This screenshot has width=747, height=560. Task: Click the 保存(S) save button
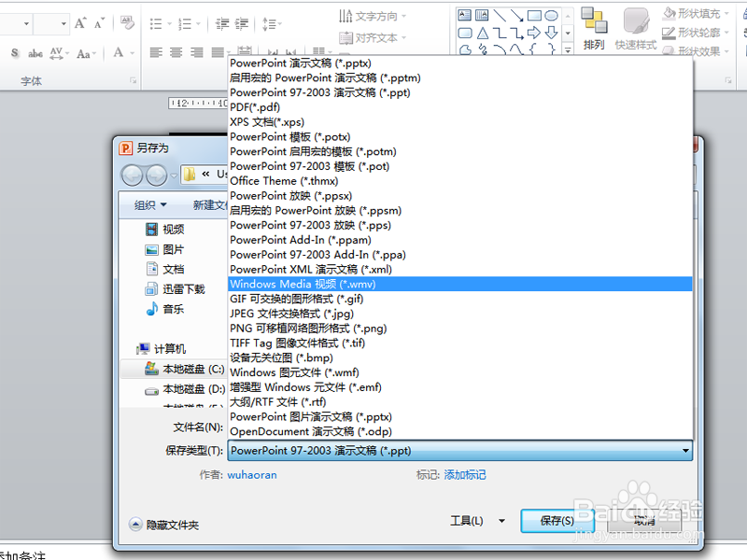(557, 521)
